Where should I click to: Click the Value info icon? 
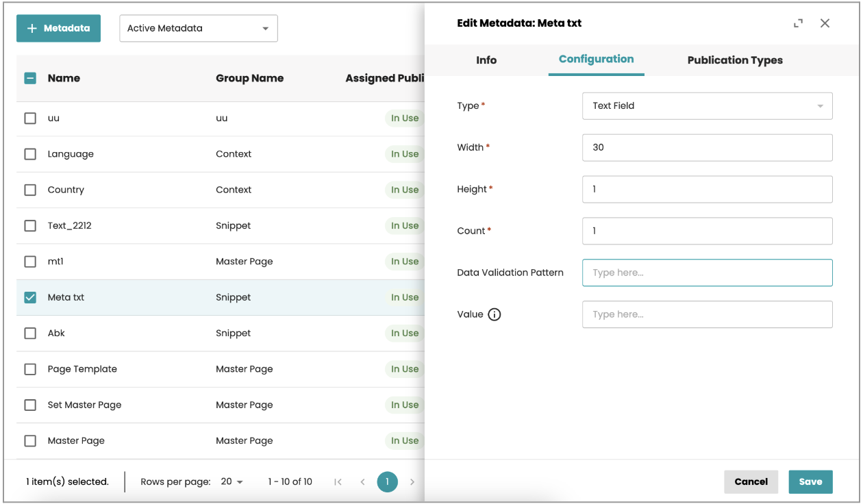[x=495, y=315]
